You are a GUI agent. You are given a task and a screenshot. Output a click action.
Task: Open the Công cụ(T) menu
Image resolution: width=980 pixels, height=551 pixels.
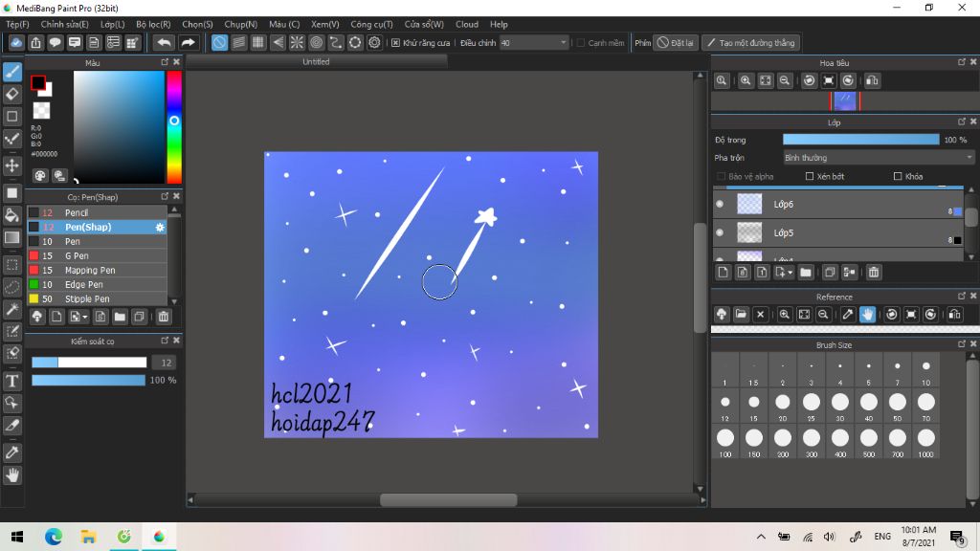[x=371, y=24]
